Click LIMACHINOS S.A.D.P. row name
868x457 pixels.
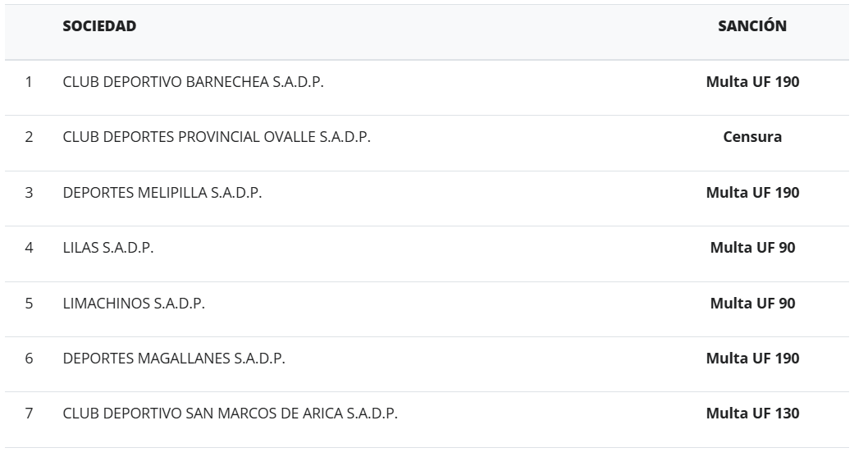(x=134, y=304)
